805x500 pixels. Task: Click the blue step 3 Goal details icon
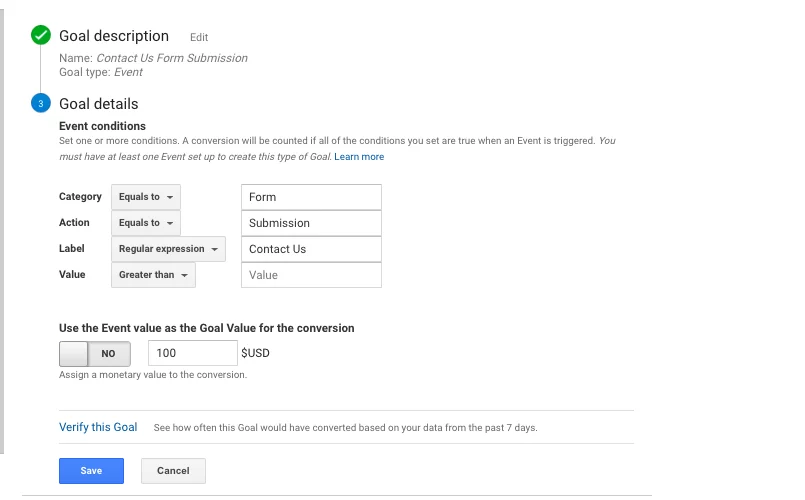(41, 103)
